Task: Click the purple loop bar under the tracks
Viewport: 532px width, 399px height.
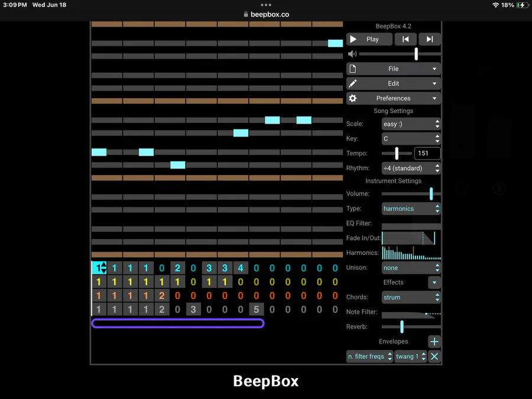Action: [178, 323]
